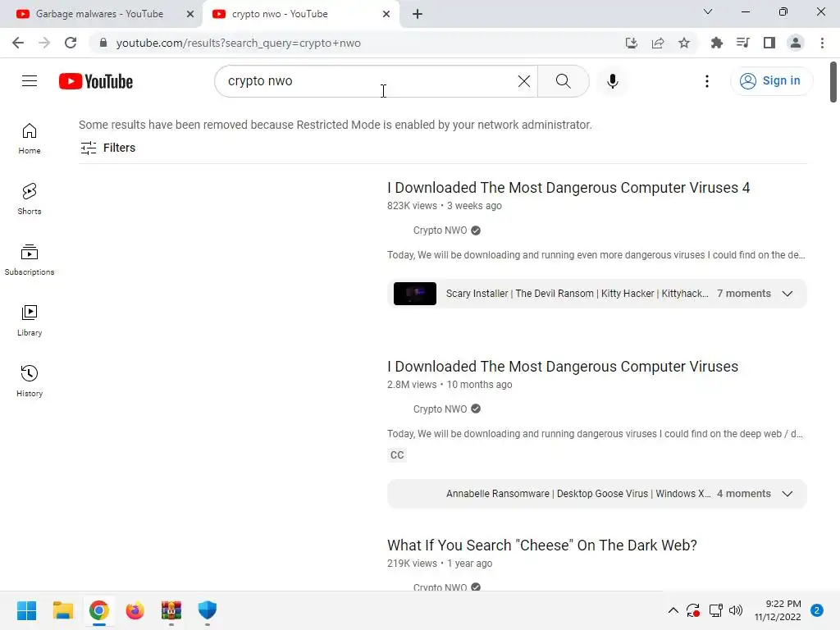Open media controls icon in Chrome toolbar
This screenshot has height=630, width=840.
coord(742,43)
